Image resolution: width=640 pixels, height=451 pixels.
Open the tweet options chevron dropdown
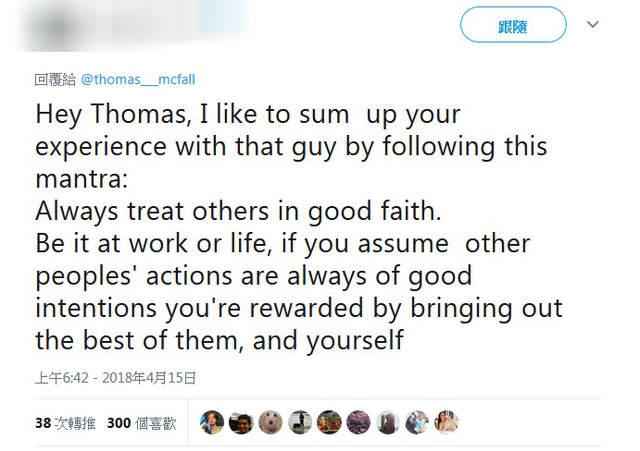click(x=593, y=24)
